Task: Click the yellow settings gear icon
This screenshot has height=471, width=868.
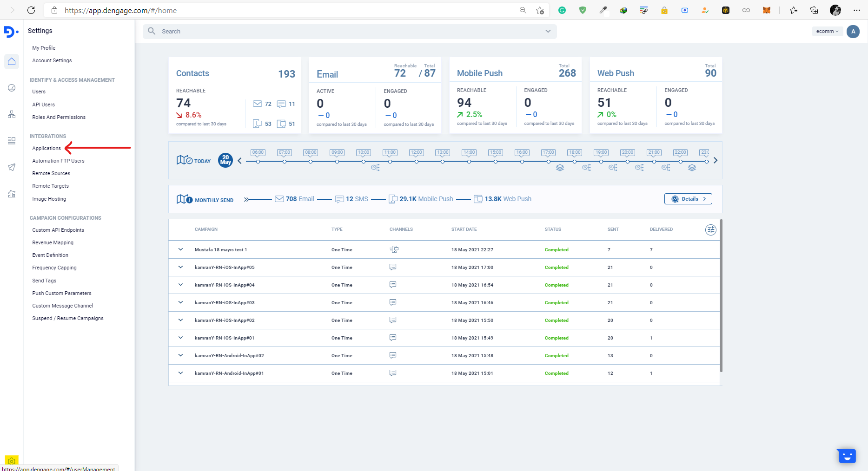Action: [12, 461]
